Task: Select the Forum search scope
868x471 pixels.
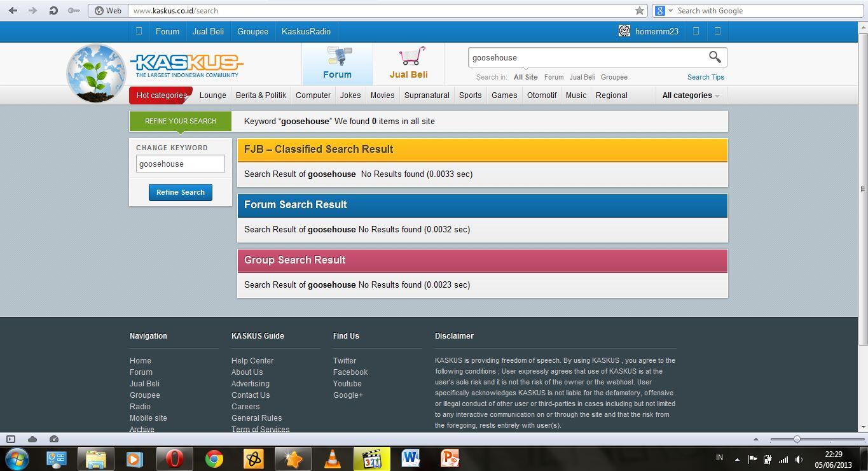Action: [553, 77]
